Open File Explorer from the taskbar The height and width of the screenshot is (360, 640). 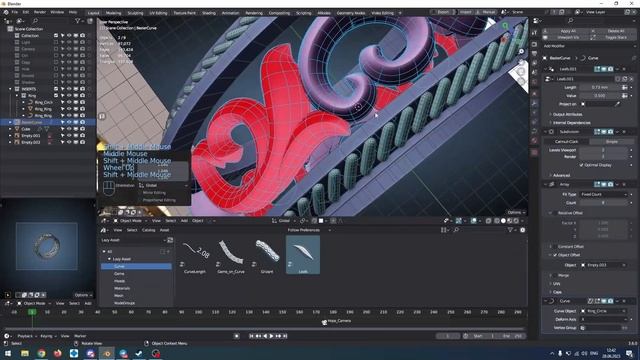tap(25, 353)
